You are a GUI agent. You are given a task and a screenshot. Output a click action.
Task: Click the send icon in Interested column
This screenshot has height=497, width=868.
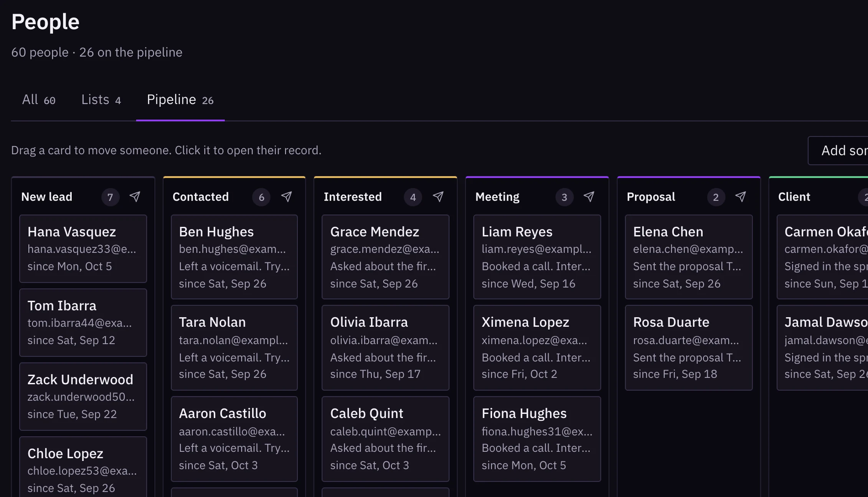(438, 197)
